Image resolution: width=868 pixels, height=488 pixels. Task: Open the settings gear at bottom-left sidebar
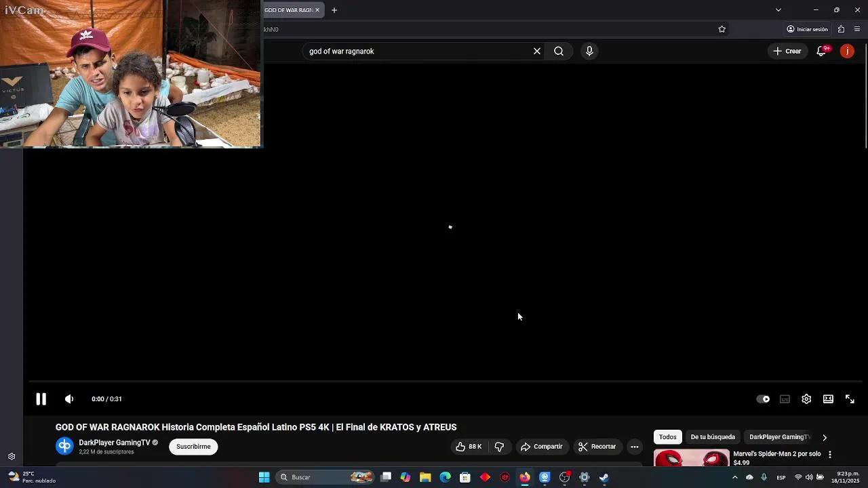(12, 457)
